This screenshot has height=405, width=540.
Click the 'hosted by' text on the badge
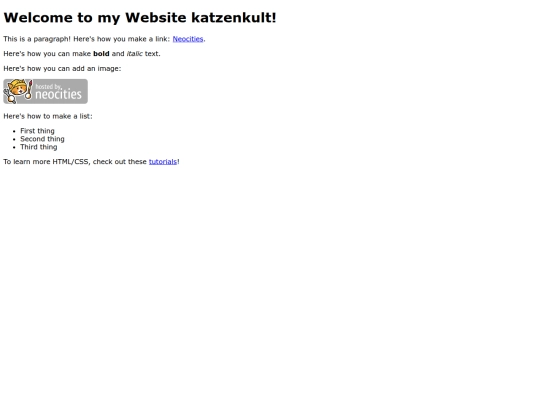49,86
